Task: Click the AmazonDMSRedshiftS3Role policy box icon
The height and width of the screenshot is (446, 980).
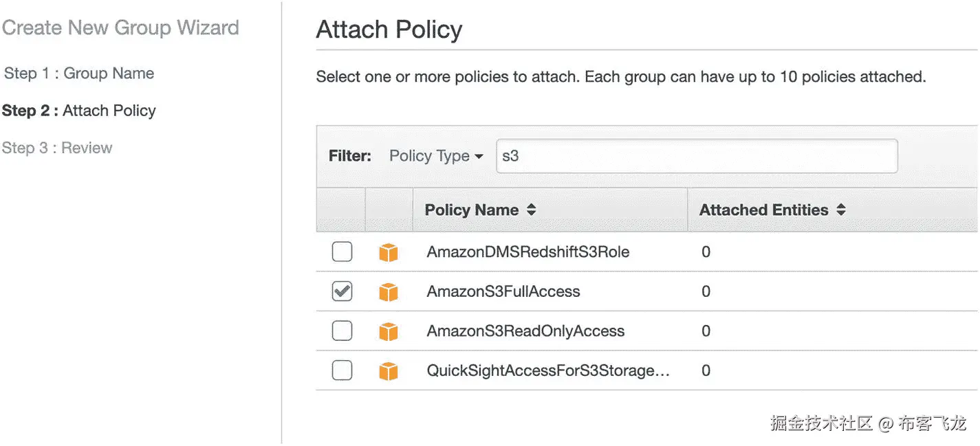Action: pos(389,253)
